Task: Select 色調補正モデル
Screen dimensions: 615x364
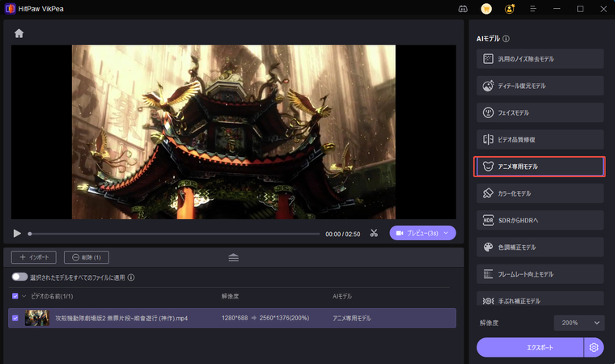Action: tap(540, 247)
